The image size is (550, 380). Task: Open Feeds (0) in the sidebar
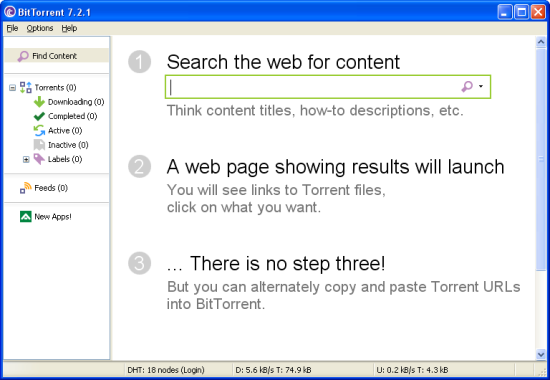tap(51, 188)
